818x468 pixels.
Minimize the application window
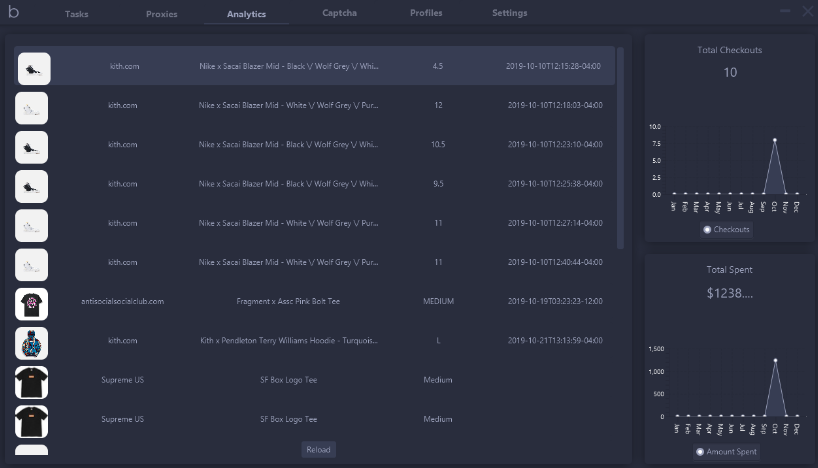coord(785,11)
